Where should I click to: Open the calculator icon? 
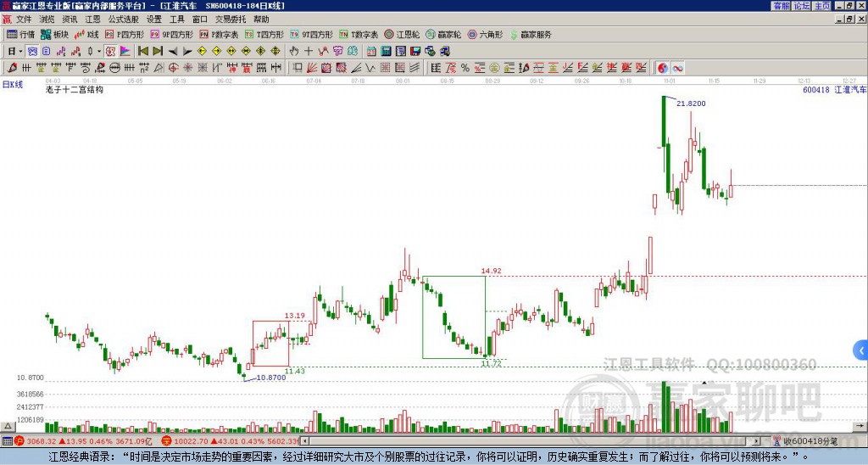[x=386, y=52]
